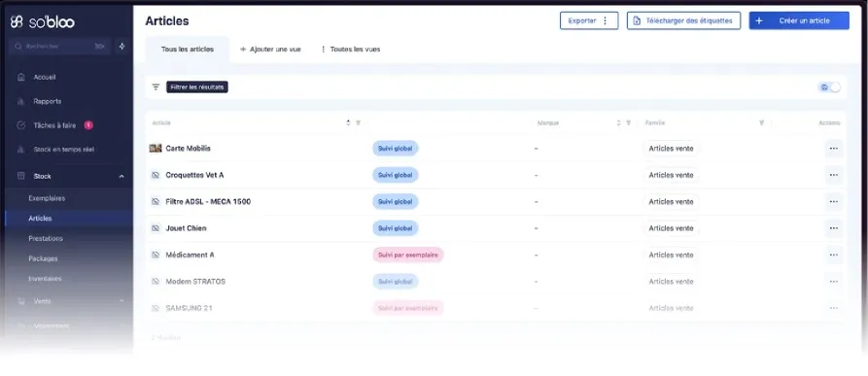Click the Rechercher search field
The height and width of the screenshot is (376, 868).
60,47
